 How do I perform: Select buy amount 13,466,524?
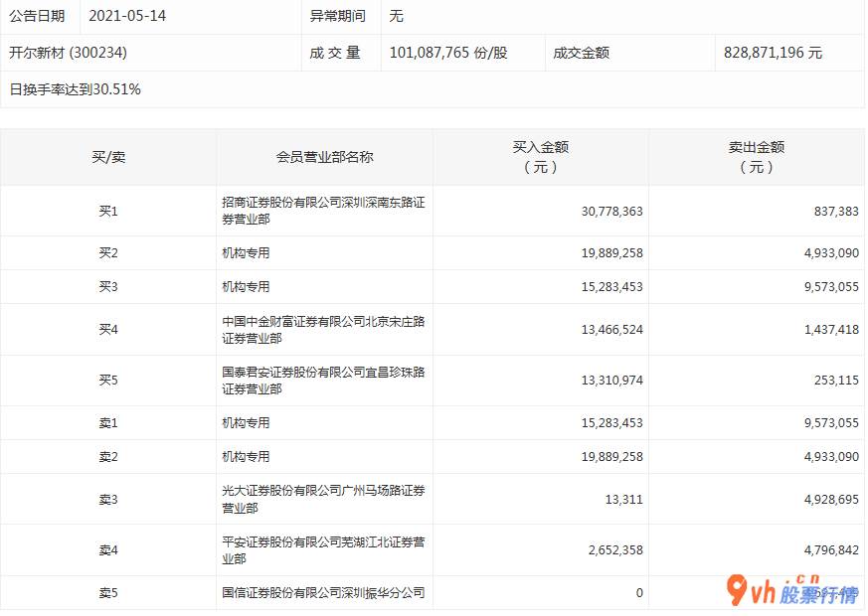(x=611, y=330)
